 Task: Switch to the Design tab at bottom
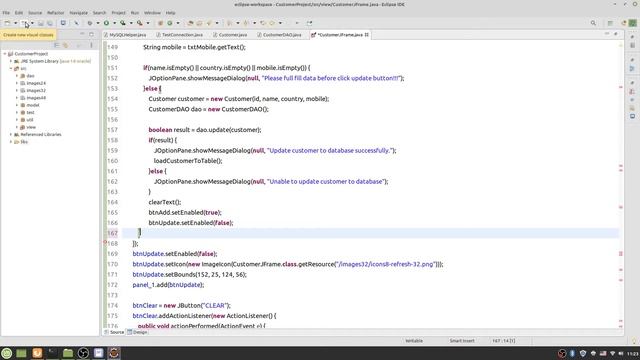tap(137, 332)
